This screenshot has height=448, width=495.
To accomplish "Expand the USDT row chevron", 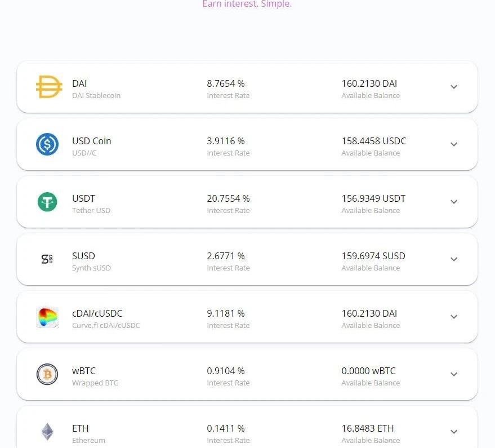I will tap(454, 202).
